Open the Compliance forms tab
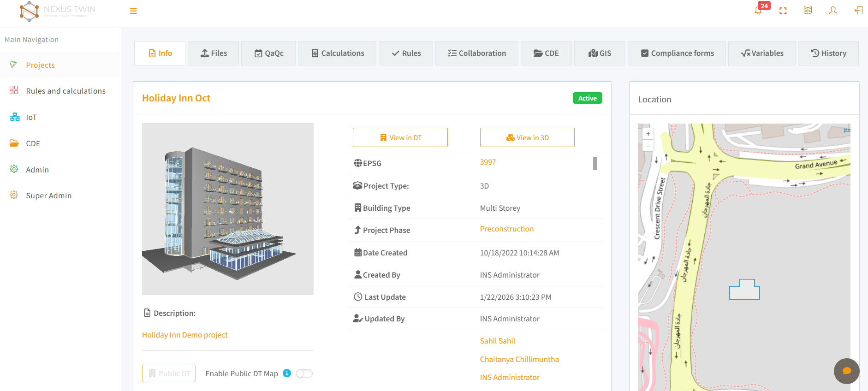This screenshot has height=391, width=868. tap(677, 53)
